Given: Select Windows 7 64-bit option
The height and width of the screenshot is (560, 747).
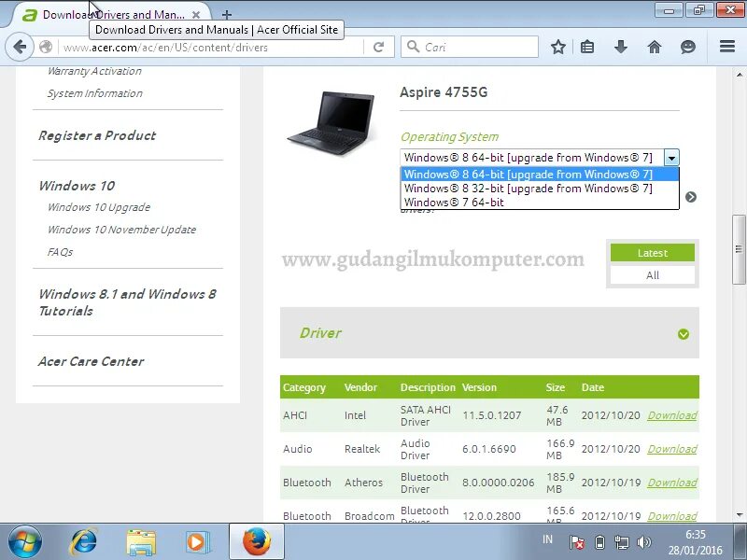Looking at the screenshot, I should [540, 203].
